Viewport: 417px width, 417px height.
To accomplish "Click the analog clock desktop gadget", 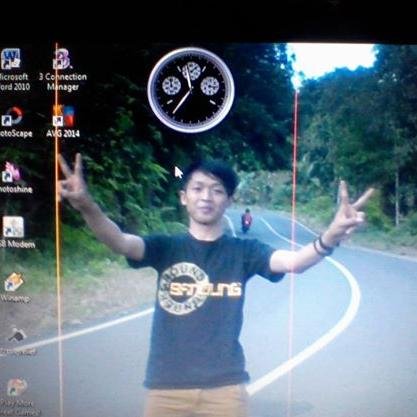I will click(191, 90).
